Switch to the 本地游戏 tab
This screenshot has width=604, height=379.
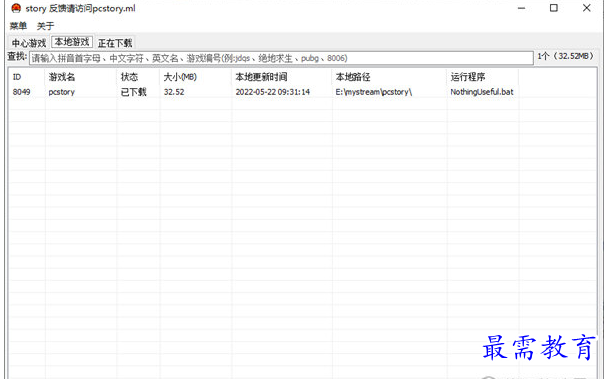pos(72,42)
